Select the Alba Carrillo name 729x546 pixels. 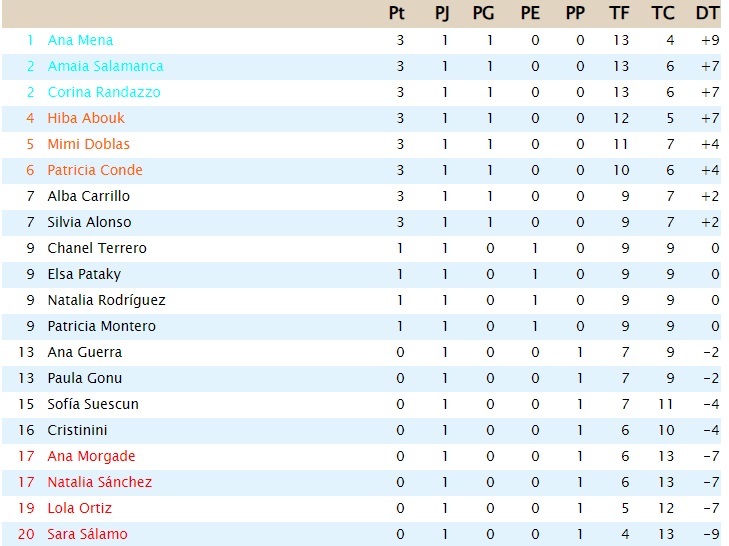point(88,197)
